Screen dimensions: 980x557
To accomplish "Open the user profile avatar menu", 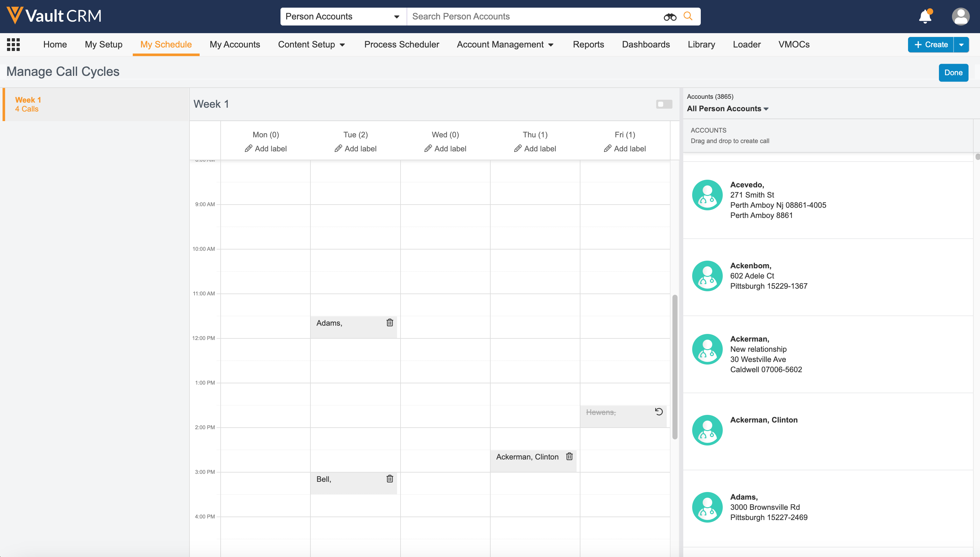I will pos(960,17).
